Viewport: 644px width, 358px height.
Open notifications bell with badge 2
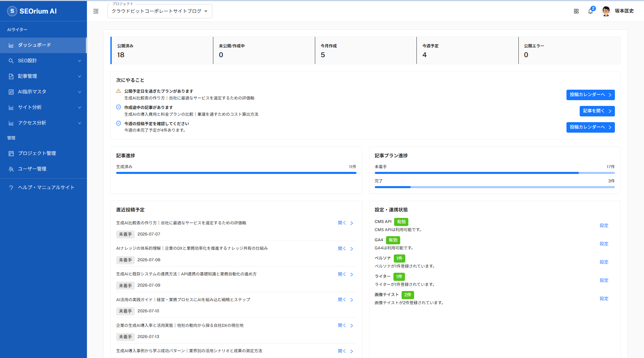click(x=591, y=11)
